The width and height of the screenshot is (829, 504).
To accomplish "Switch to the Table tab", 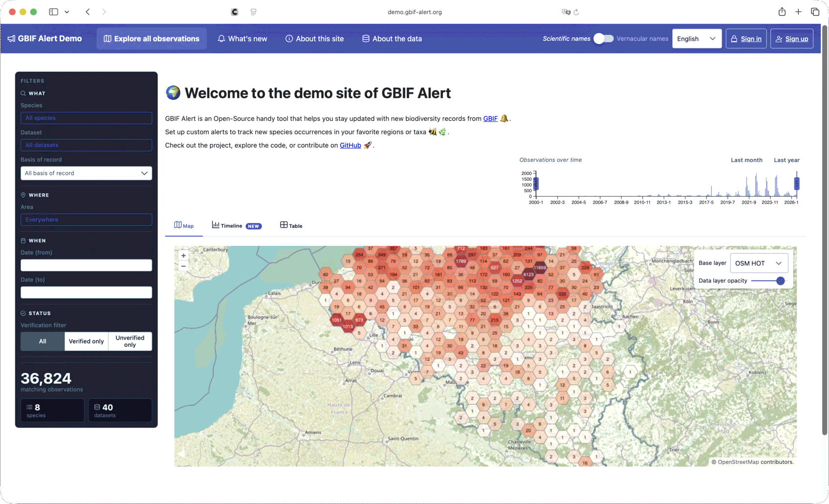I will (x=291, y=225).
